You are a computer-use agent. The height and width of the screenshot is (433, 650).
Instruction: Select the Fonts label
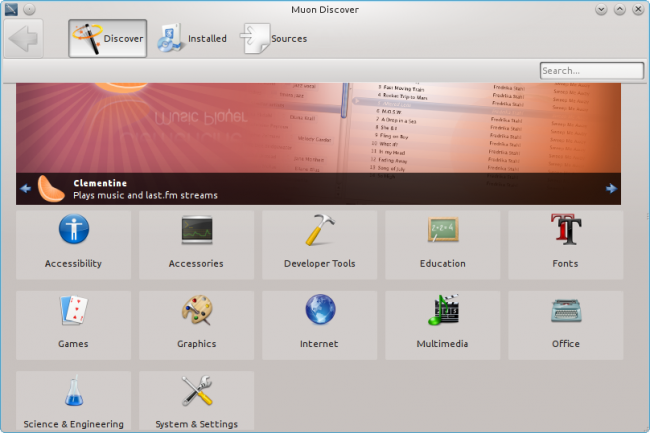point(565,264)
